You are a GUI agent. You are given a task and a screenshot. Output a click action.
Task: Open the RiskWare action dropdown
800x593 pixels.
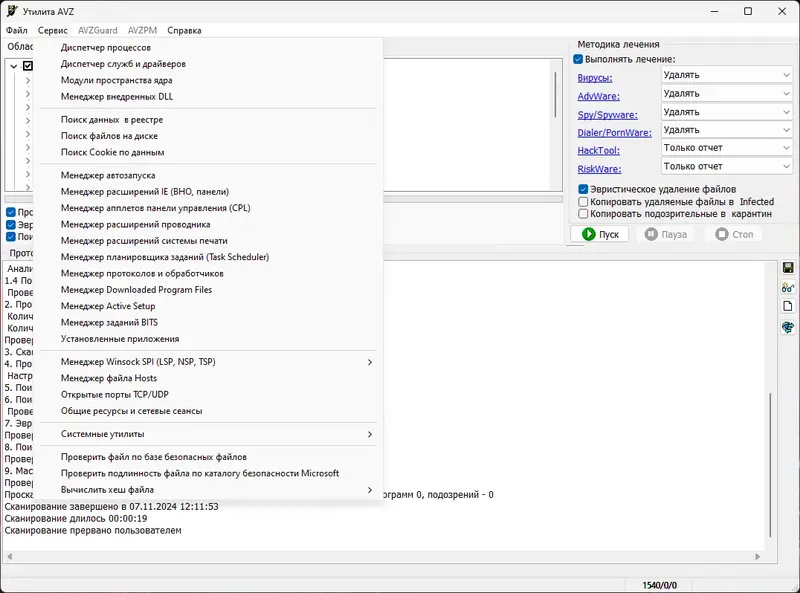point(727,166)
